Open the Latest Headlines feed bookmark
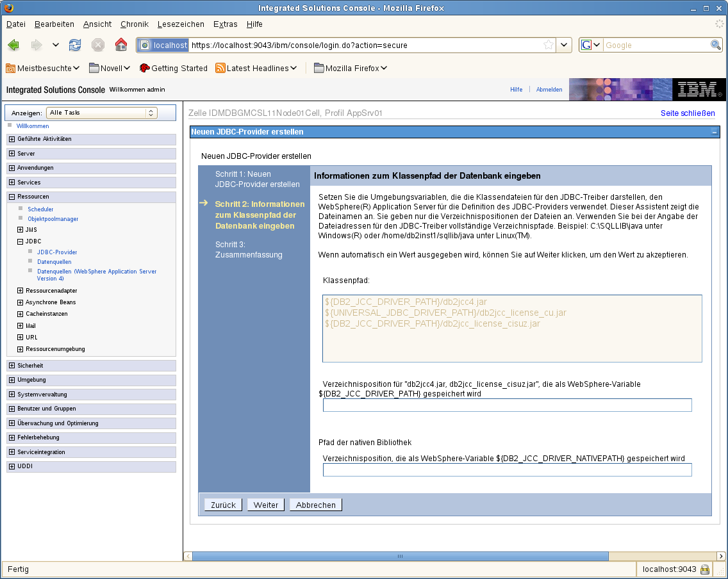This screenshot has height=579, width=728. click(256, 68)
